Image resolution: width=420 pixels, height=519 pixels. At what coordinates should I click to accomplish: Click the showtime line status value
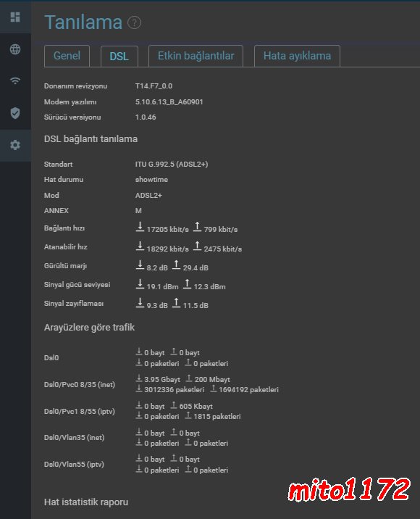pos(151,179)
